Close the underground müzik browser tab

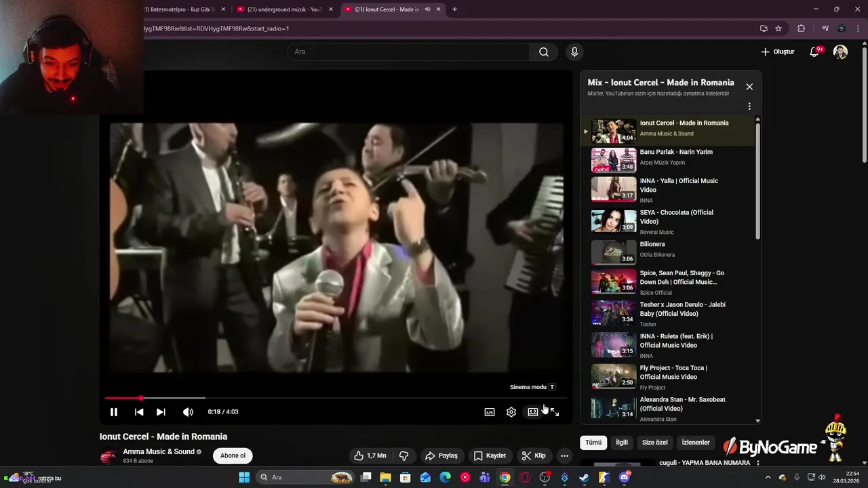pyautogui.click(x=332, y=9)
